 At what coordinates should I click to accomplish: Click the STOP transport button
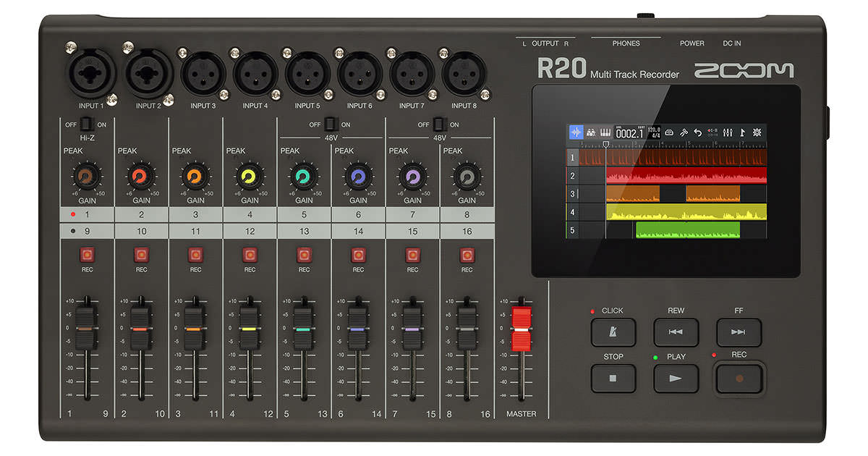pyautogui.click(x=613, y=379)
